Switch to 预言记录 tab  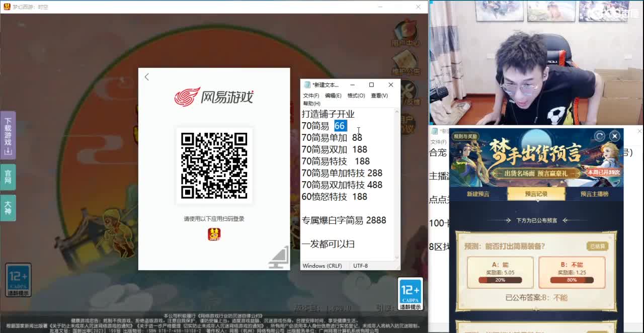(536, 194)
